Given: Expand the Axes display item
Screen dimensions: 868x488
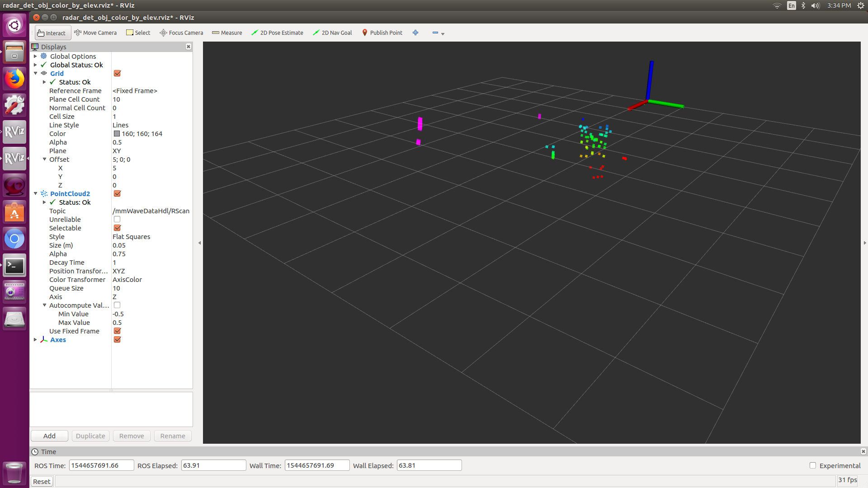Looking at the screenshot, I should click(x=35, y=340).
